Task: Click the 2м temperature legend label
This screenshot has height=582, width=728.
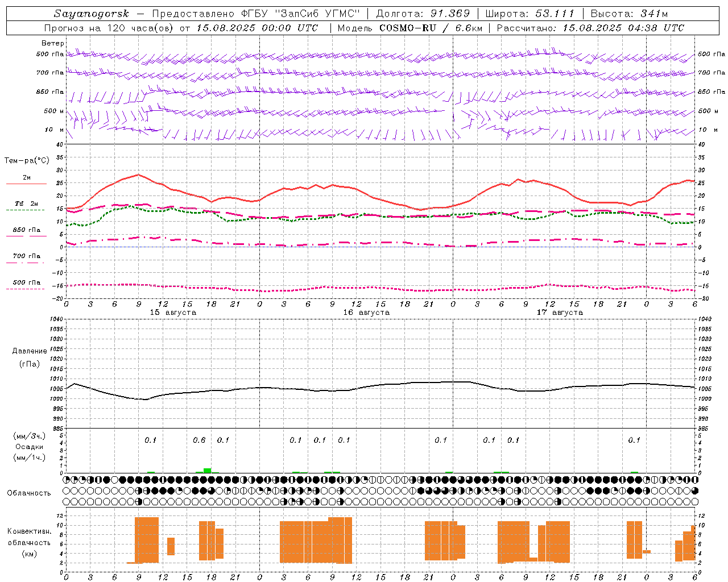Action: [27, 178]
